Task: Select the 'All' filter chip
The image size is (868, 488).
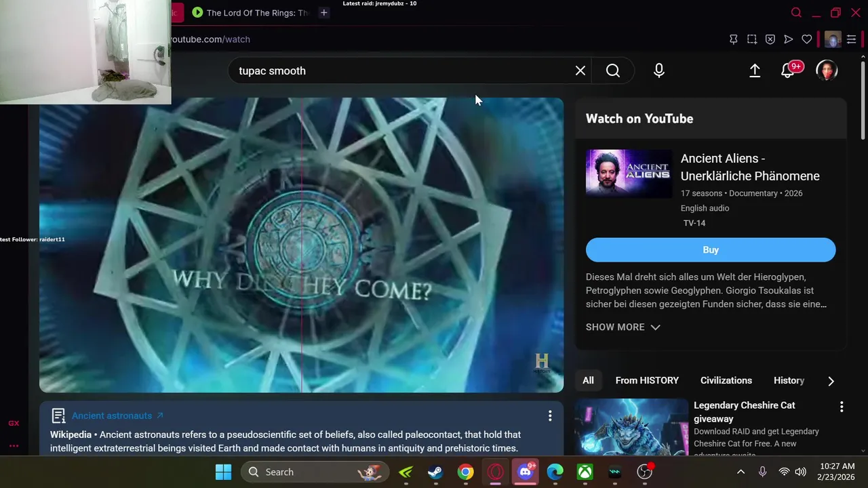Action: tap(588, 380)
